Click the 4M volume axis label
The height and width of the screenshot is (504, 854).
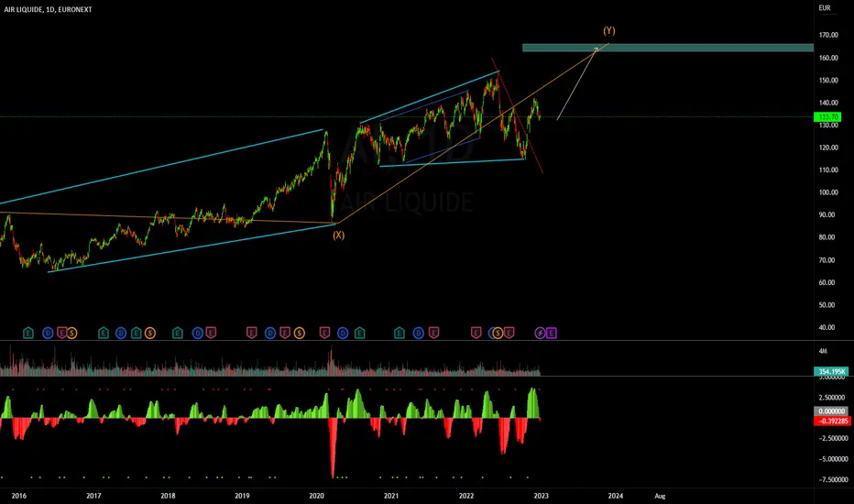pyautogui.click(x=823, y=351)
